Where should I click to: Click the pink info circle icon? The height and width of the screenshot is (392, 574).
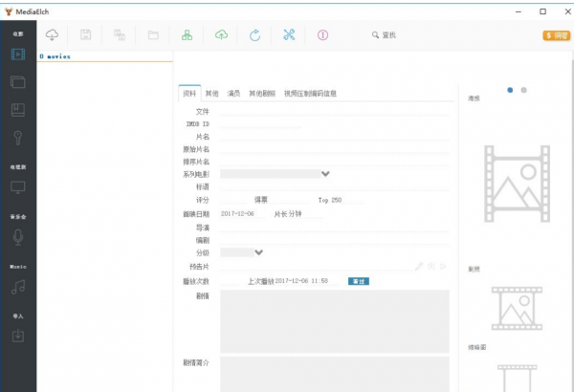(x=322, y=35)
